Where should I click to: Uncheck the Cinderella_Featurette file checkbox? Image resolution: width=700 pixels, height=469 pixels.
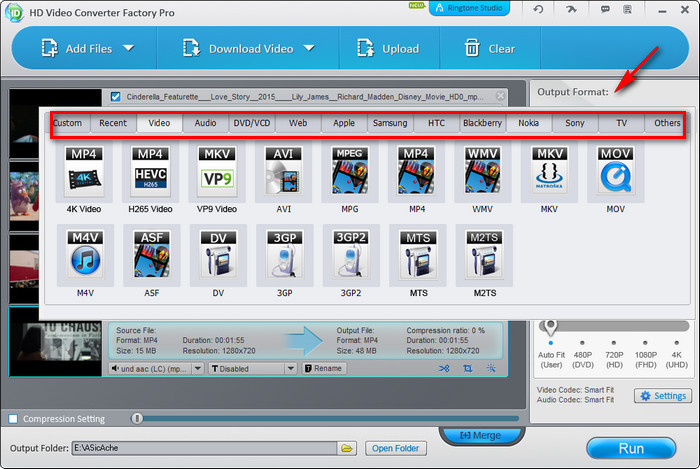(116, 96)
